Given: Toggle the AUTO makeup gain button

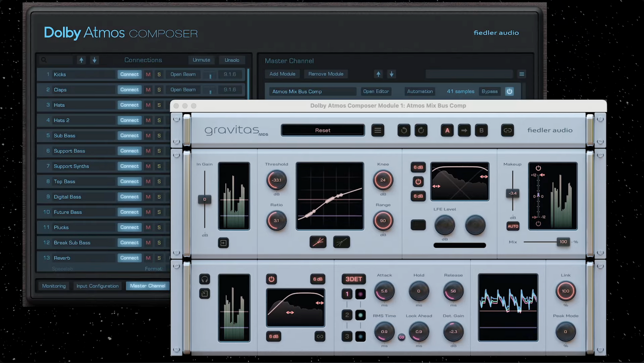Looking at the screenshot, I should pos(513,226).
